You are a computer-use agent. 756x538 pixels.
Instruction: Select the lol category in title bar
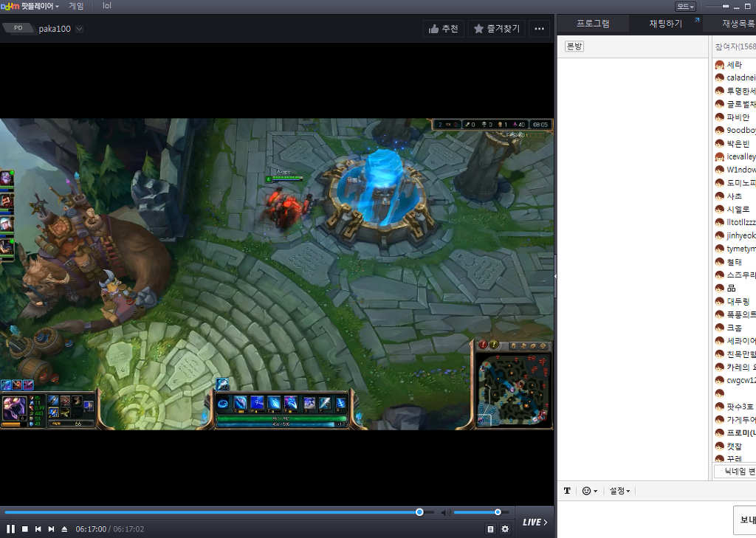107,6
